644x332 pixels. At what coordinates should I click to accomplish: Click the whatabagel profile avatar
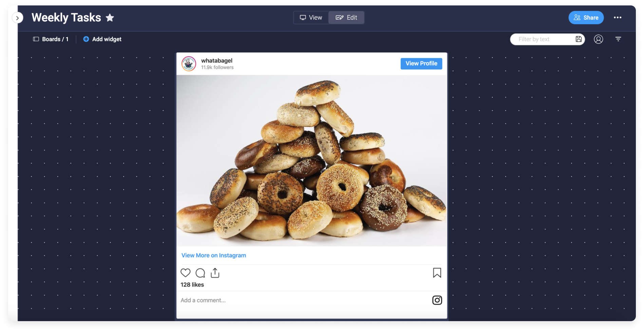189,64
